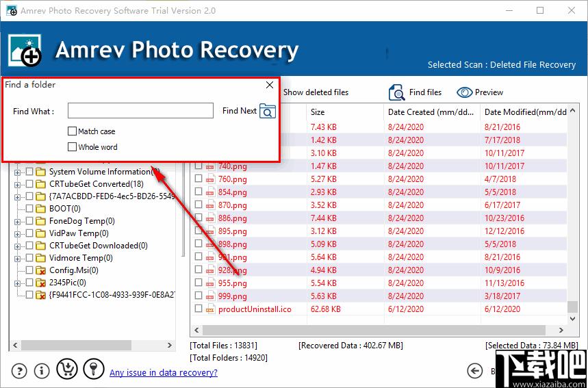Click the productUninstall.ico file icon

point(210,309)
